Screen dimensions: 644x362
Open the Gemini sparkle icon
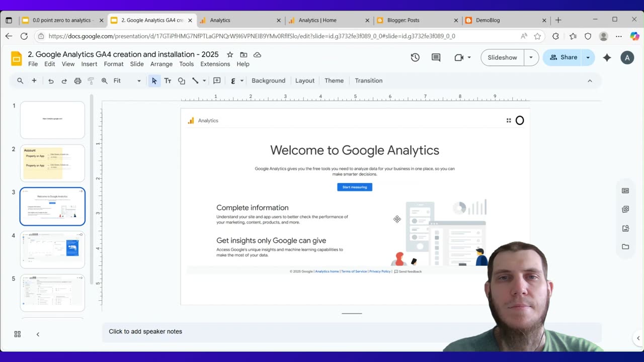[x=607, y=57]
